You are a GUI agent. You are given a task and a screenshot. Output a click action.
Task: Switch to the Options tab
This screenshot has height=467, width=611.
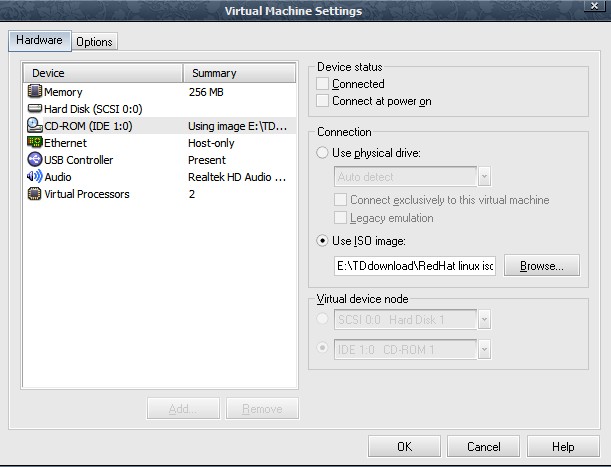pos(95,42)
